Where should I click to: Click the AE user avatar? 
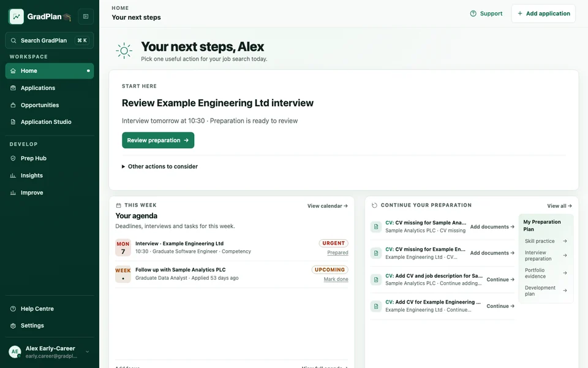(x=15, y=352)
